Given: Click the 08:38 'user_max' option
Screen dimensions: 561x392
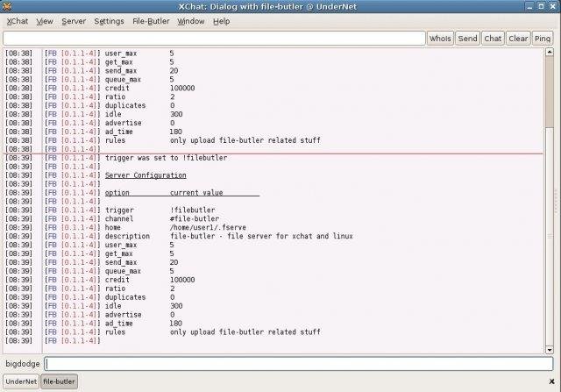Looking at the screenshot, I should [121, 53].
